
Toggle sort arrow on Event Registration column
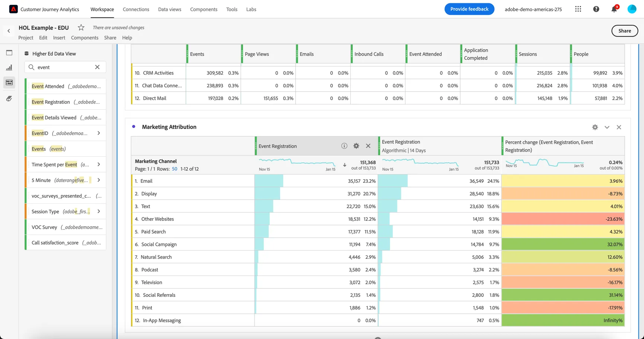tap(345, 165)
